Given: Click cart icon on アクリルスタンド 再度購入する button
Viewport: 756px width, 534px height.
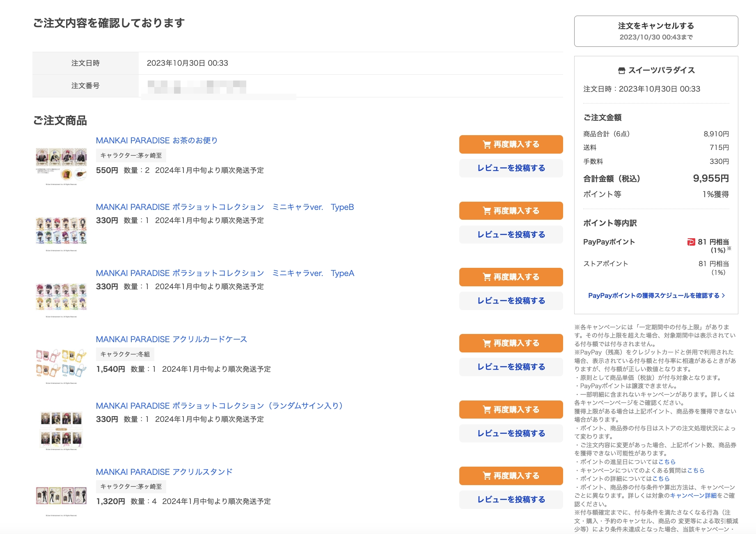Looking at the screenshot, I should pos(487,476).
